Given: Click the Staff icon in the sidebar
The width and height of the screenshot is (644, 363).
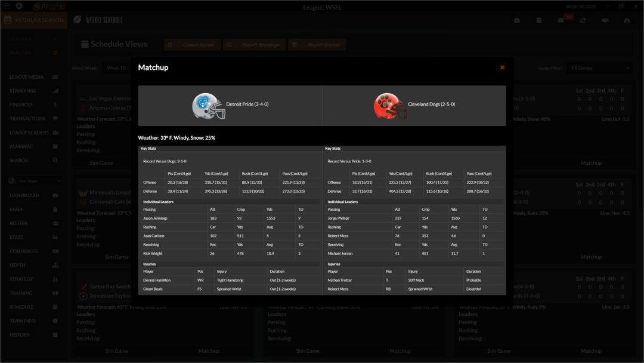Looking at the screenshot, I should coord(55,209).
